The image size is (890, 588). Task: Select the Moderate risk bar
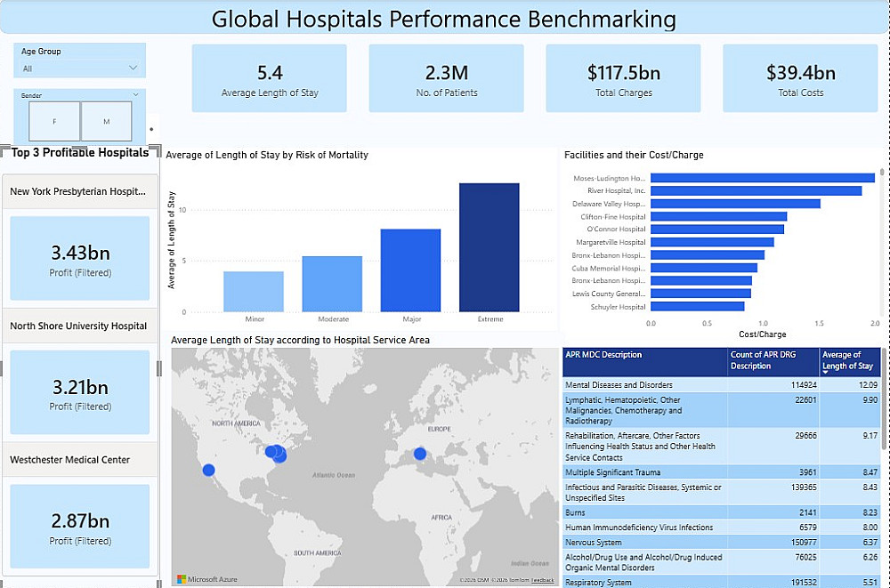(x=332, y=285)
